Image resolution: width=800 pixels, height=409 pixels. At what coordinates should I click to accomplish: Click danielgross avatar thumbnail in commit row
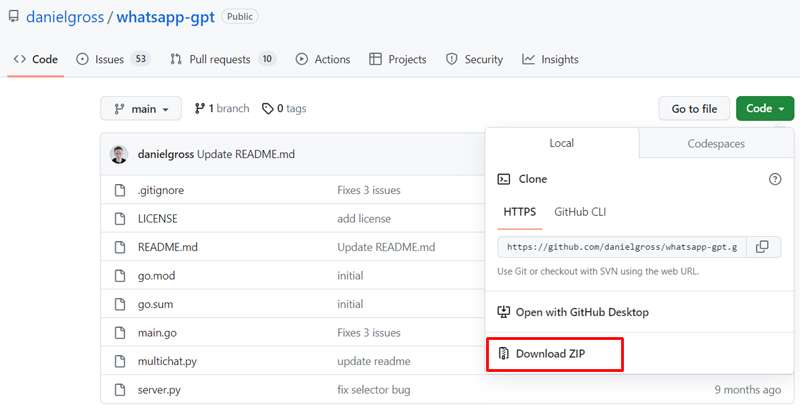click(119, 154)
